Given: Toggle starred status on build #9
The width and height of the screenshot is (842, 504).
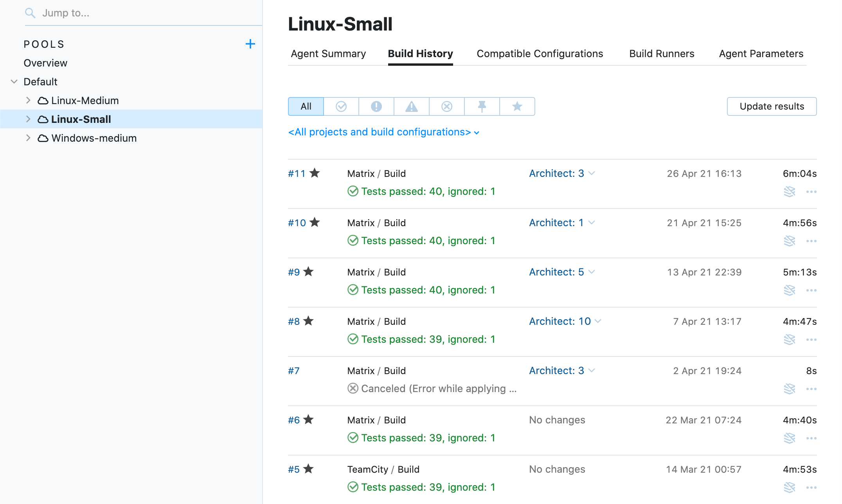Looking at the screenshot, I should pos(309,271).
